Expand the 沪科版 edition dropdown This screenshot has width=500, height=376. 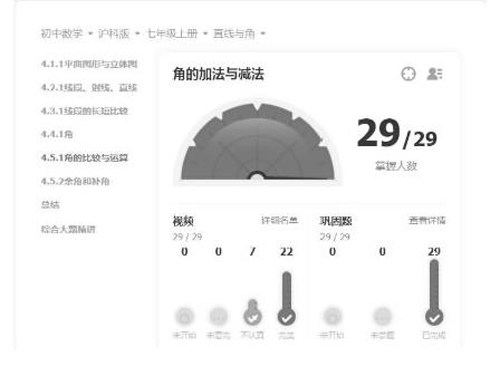(x=118, y=34)
